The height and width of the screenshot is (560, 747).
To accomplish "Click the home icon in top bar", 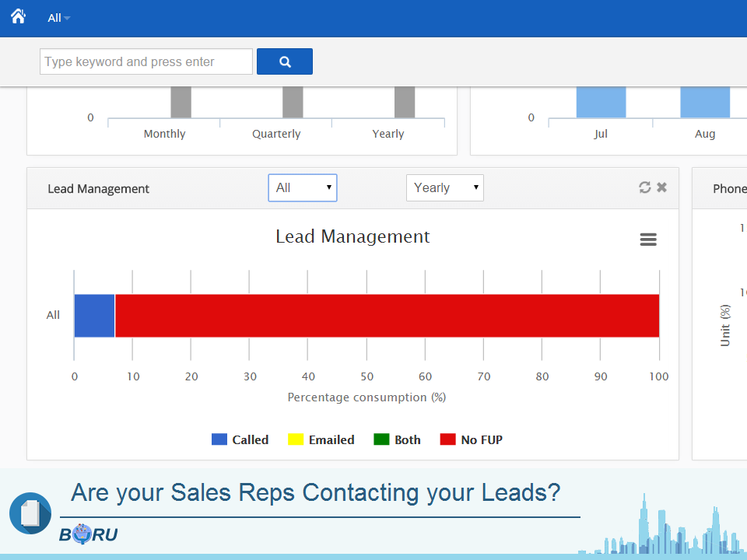I will pyautogui.click(x=18, y=16).
